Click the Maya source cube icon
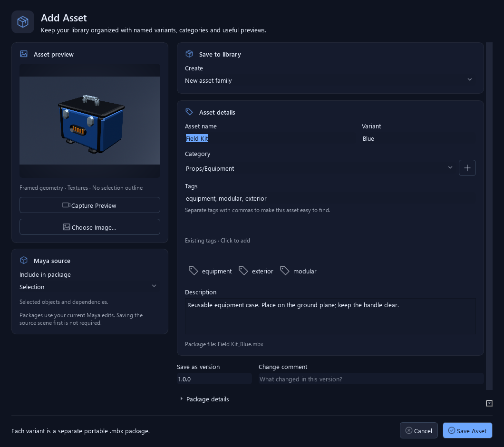Image resolution: width=504 pixels, height=447 pixels. pyautogui.click(x=24, y=260)
